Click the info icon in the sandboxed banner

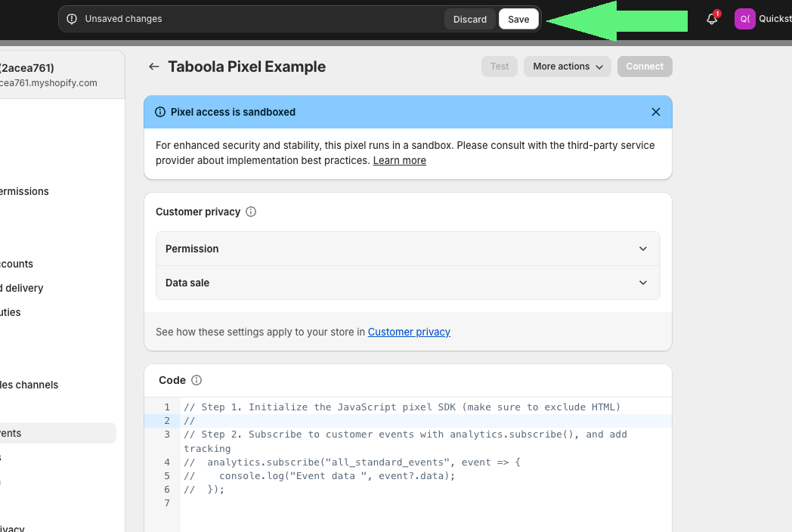160,112
